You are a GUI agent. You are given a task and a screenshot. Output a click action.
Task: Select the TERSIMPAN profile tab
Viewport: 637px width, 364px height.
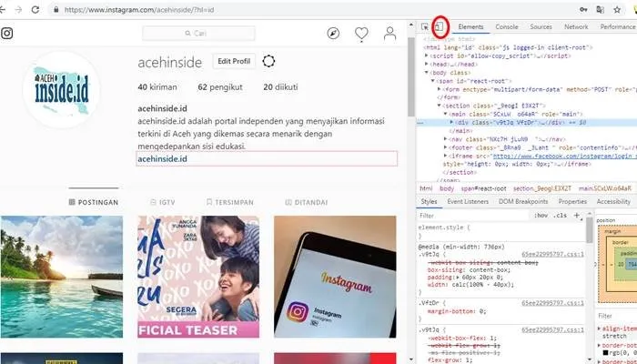click(230, 202)
